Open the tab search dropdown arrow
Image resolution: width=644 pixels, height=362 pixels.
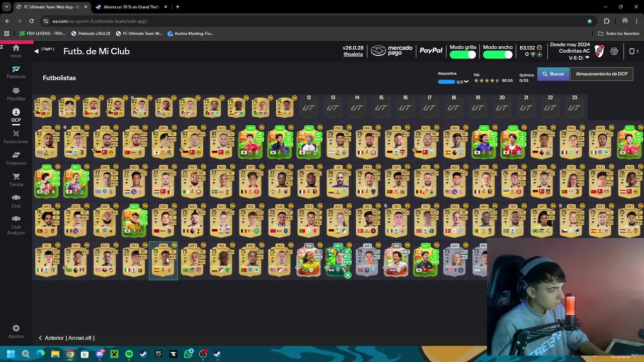[x=7, y=7]
